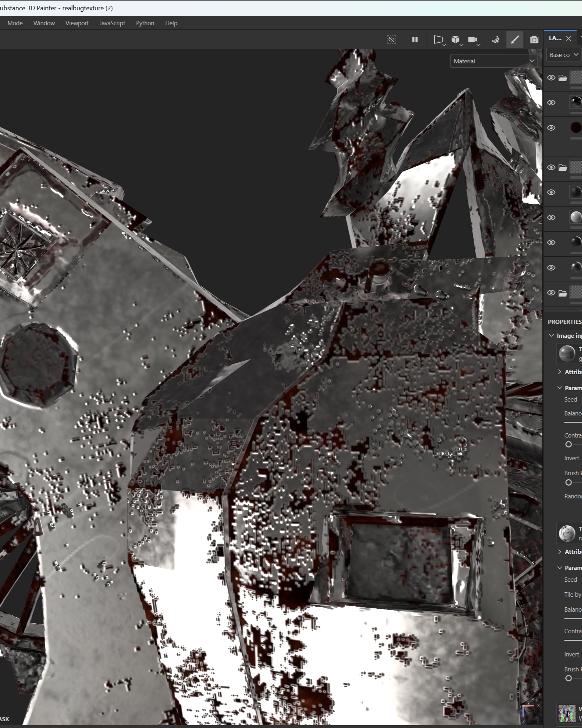Image resolution: width=582 pixels, height=728 pixels.
Task: Open the Python menu
Action: coord(145,23)
